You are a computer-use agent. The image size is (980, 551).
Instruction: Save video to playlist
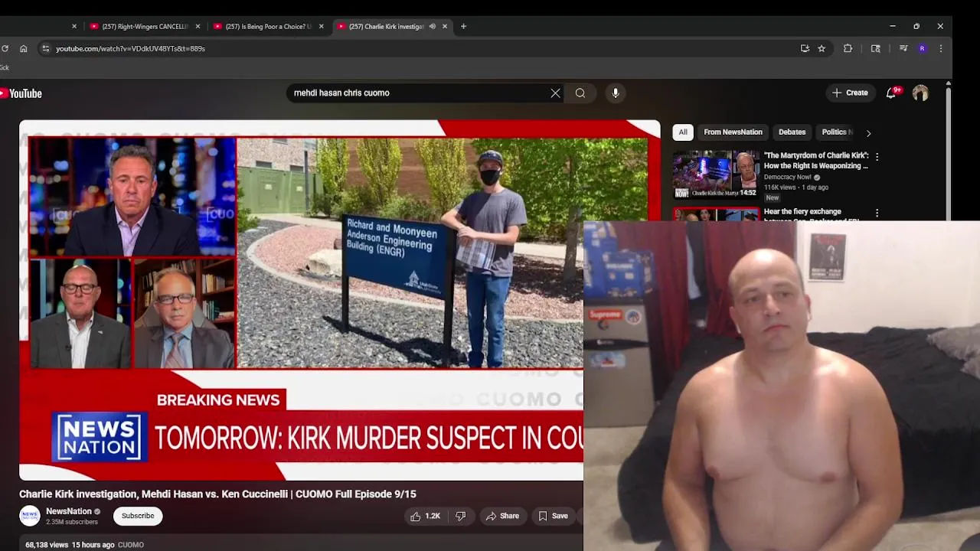point(554,516)
